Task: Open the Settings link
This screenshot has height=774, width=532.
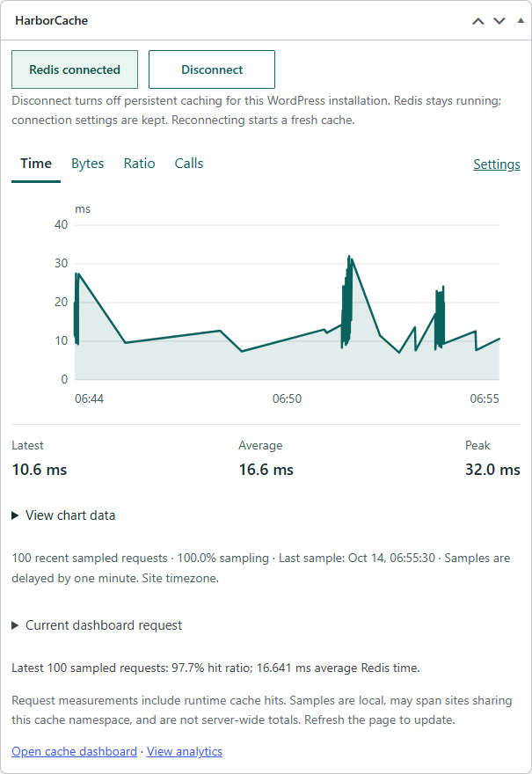Action: [497, 164]
